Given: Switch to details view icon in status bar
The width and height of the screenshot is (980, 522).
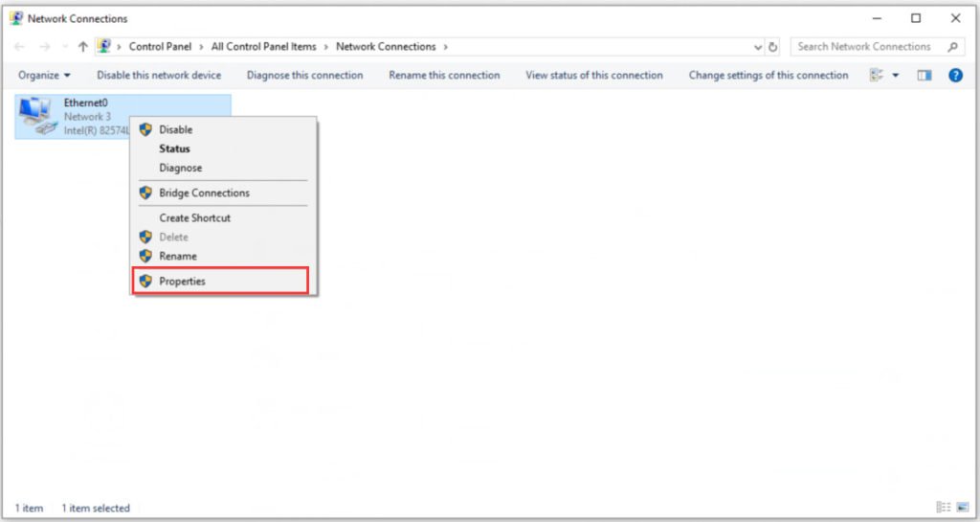Looking at the screenshot, I should coord(943,507).
